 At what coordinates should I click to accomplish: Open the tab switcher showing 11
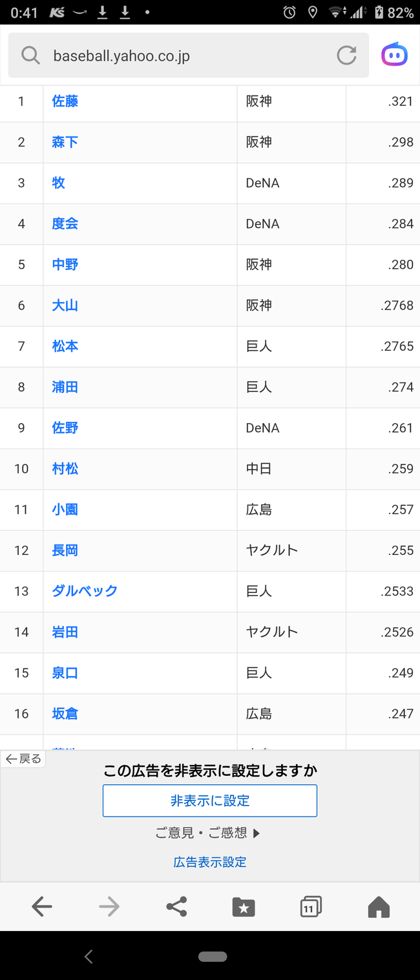(x=311, y=907)
